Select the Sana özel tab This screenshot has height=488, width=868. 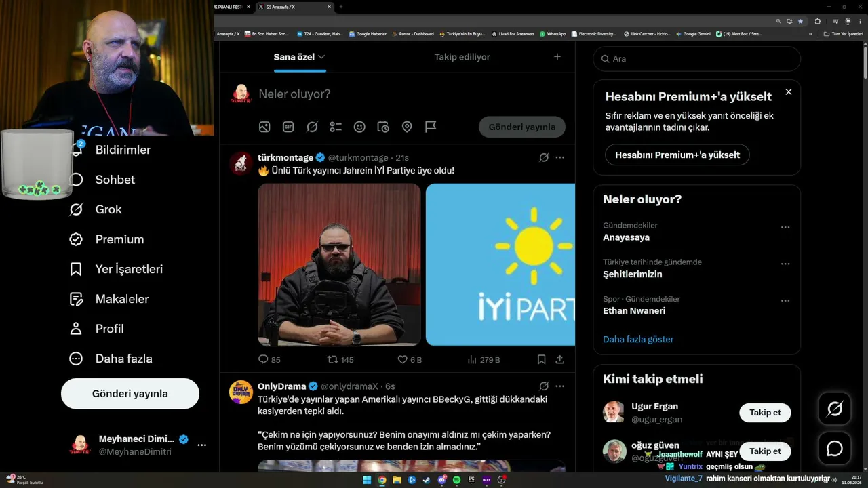[299, 57]
